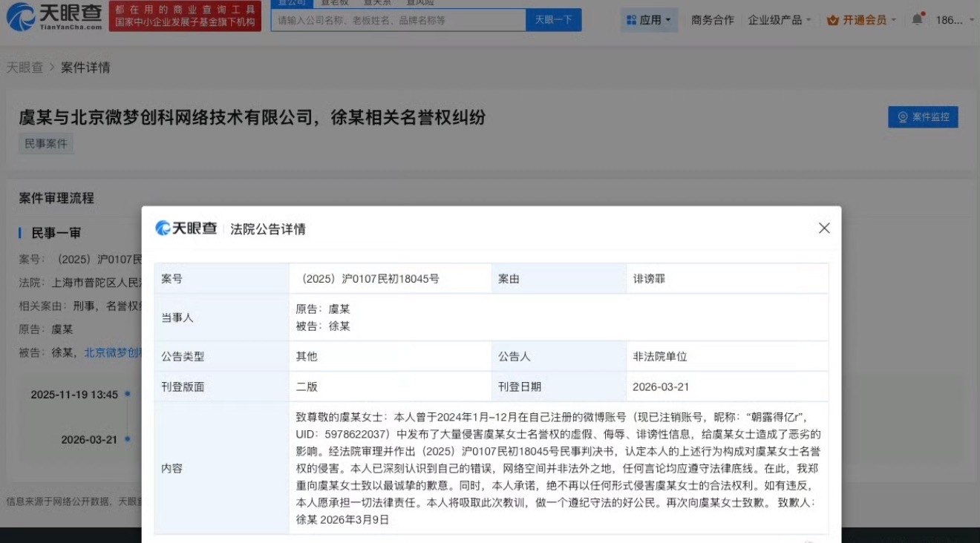Click the 天眼一下 search button
This screenshot has height=543, width=980.
(x=553, y=20)
